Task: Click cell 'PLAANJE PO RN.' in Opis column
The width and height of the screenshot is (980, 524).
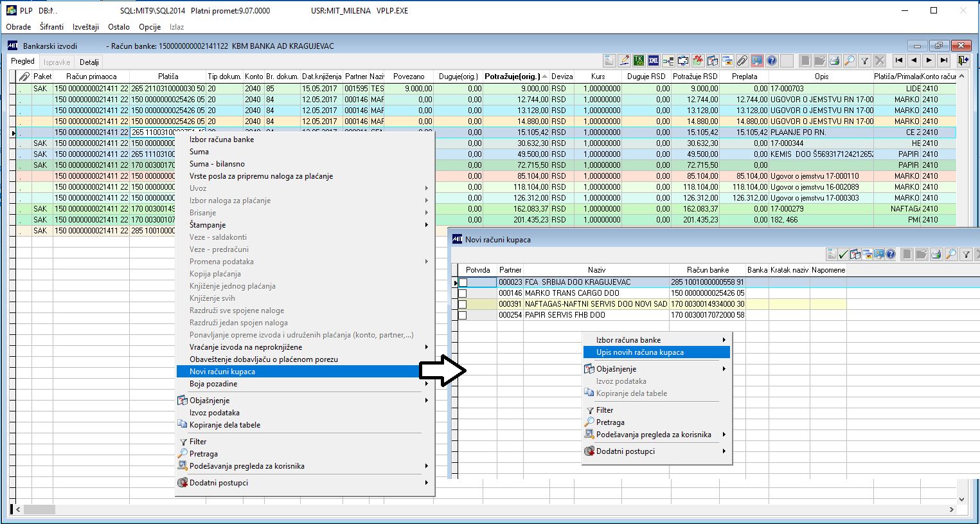Action: (x=821, y=132)
